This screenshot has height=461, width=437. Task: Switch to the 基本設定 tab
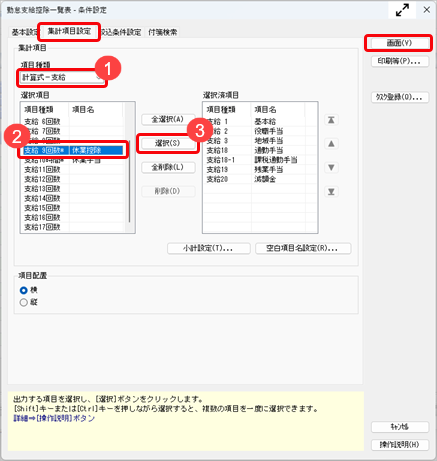click(x=24, y=32)
